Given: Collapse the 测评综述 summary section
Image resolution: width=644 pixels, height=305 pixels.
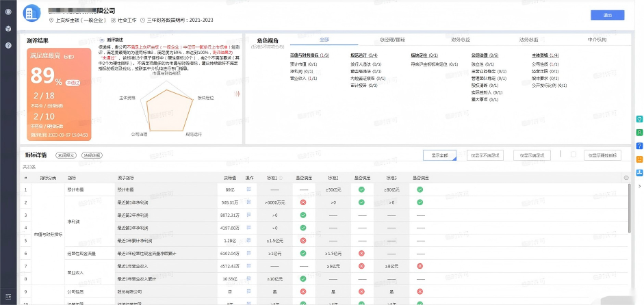Looking at the screenshot, I should 102,40.
